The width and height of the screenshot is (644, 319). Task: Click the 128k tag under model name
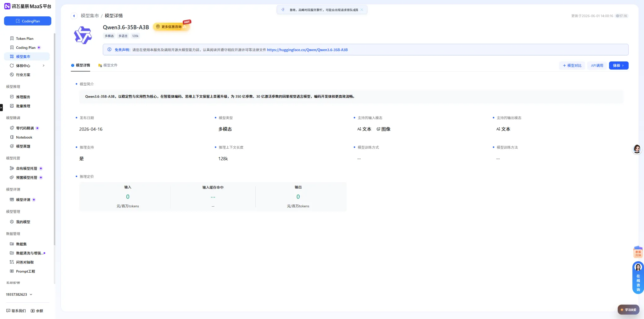pyautogui.click(x=135, y=36)
